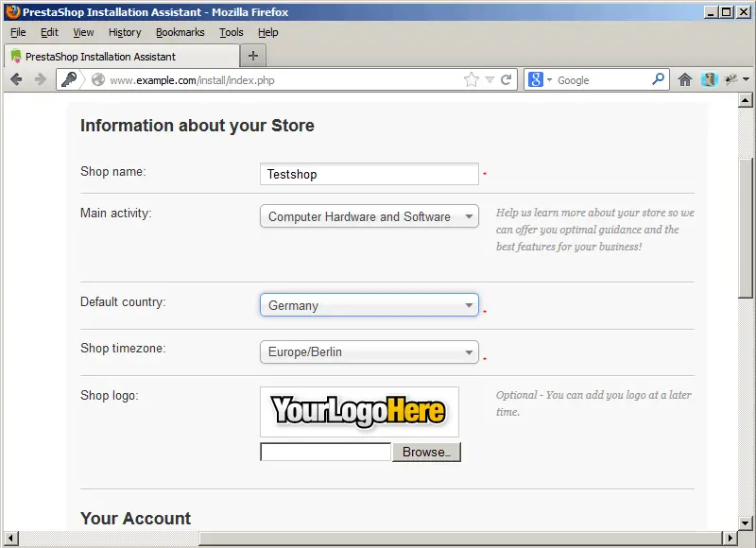
Task: Maximize the Firefox window
Action: [x=726, y=12]
